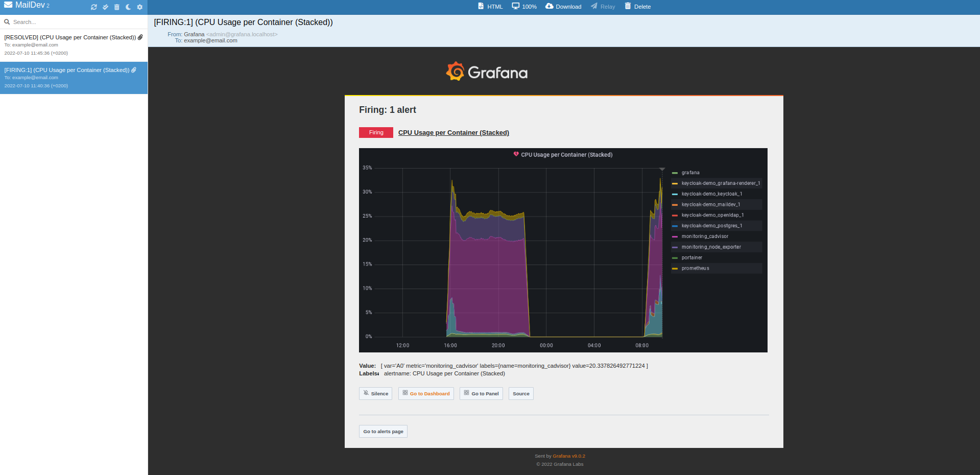Click the Firing: 1 alert heading
The image size is (980, 475).
point(388,110)
